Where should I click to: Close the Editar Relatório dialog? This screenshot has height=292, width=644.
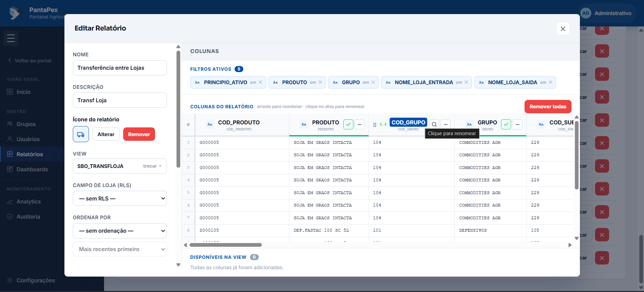click(x=563, y=28)
